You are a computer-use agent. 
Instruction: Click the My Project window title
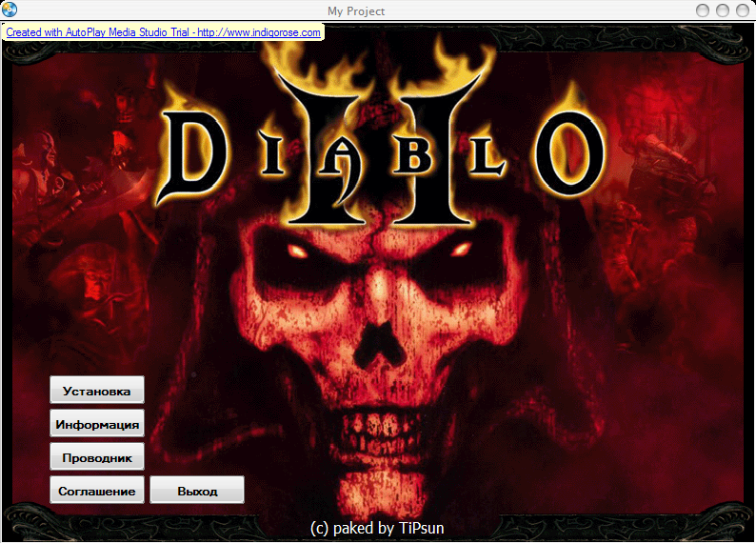[x=356, y=11]
